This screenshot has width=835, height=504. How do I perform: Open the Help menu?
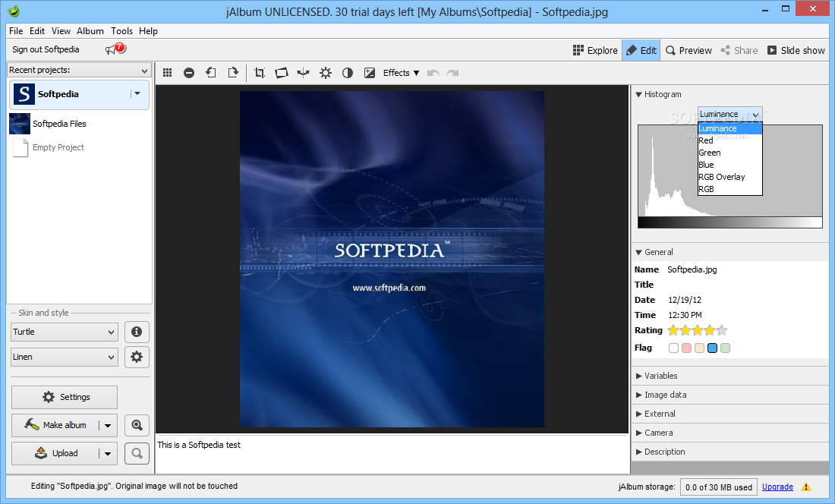[x=148, y=31]
